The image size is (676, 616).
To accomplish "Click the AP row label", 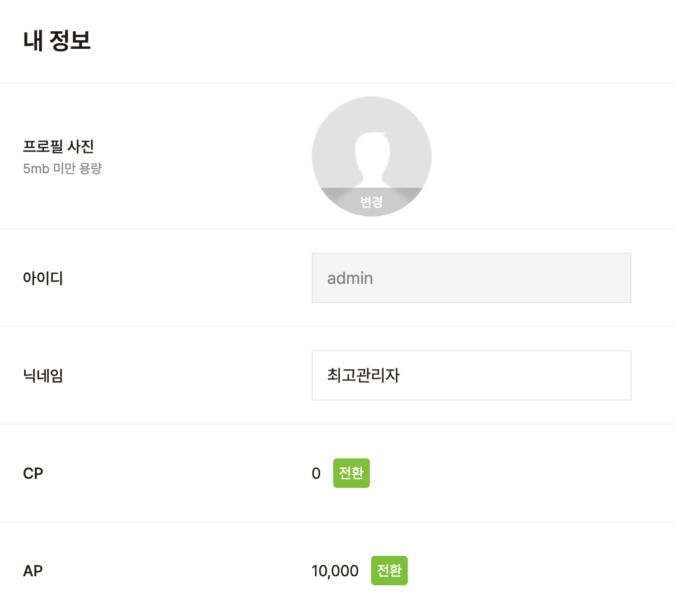I will pyautogui.click(x=33, y=571).
